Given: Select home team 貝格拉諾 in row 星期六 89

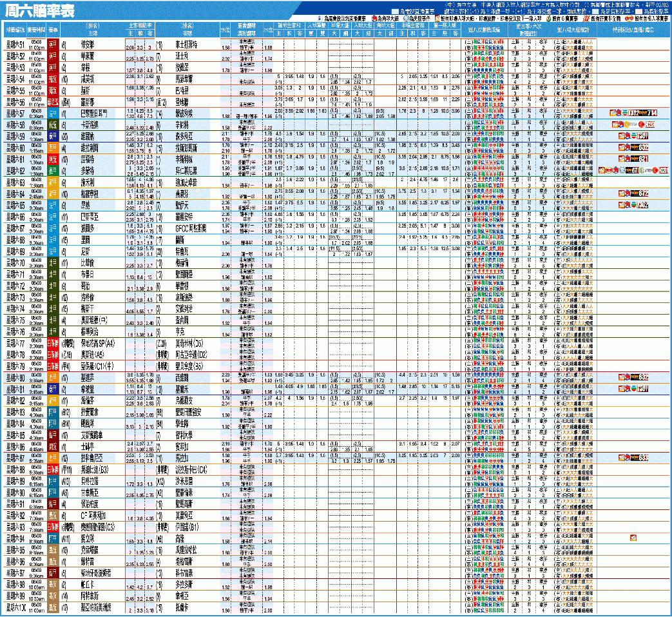Looking at the screenshot, I should click(x=90, y=481).
